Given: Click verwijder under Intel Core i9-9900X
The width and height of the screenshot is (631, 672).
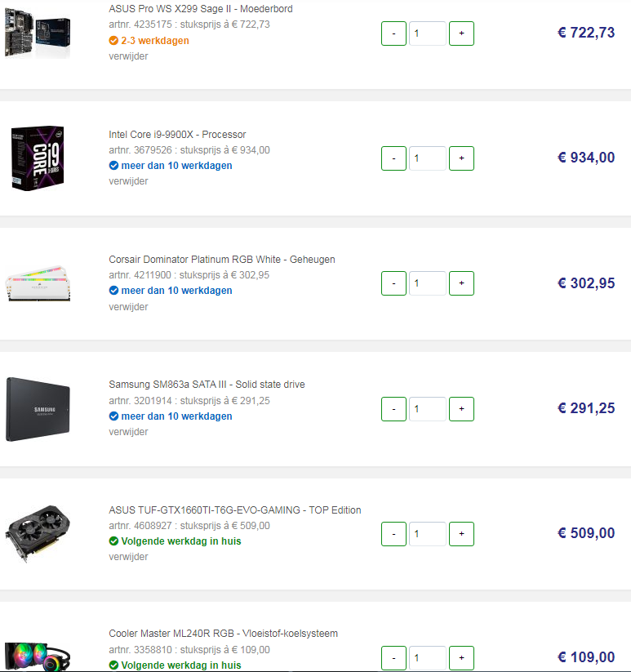Looking at the screenshot, I should point(128,181).
